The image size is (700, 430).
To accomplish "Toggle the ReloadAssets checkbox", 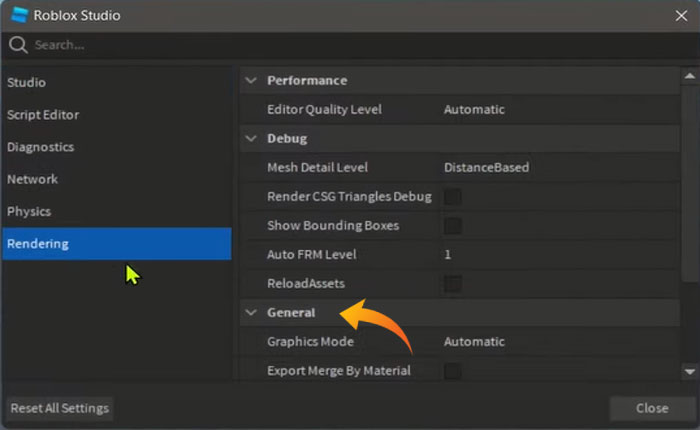I will pyautogui.click(x=453, y=284).
